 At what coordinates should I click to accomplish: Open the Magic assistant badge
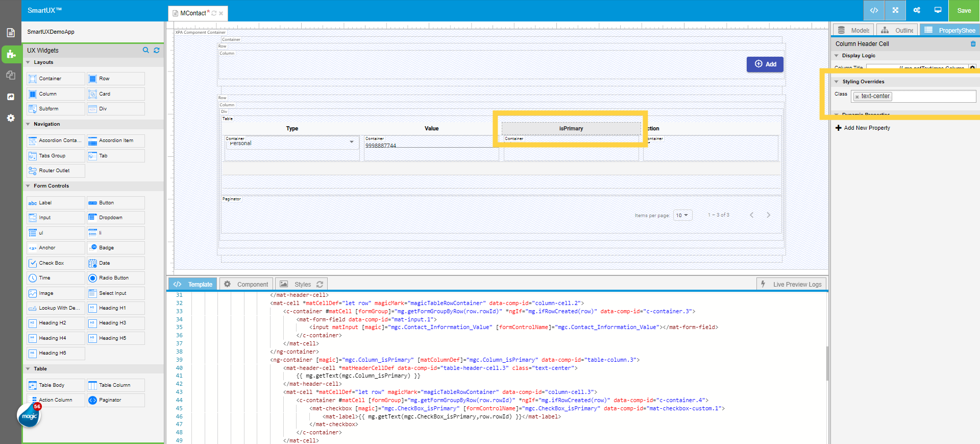[29, 415]
